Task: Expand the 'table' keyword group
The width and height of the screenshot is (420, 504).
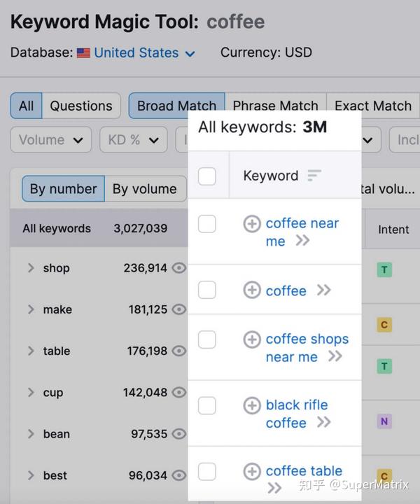Action: pos(31,351)
